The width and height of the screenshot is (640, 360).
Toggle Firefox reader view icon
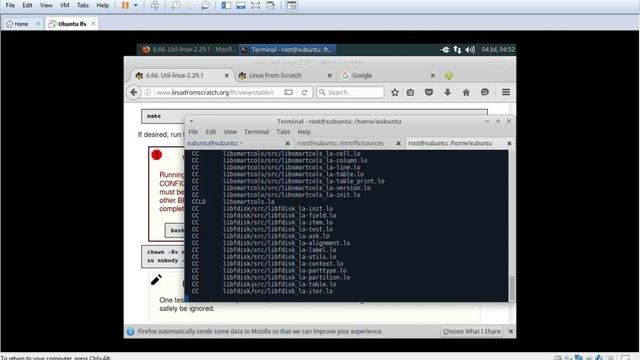(289, 93)
